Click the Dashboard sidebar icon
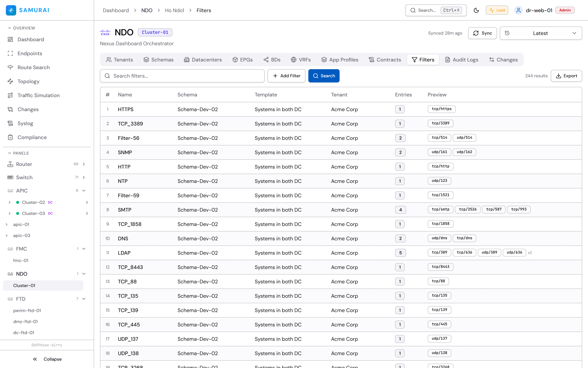 tap(10, 39)
